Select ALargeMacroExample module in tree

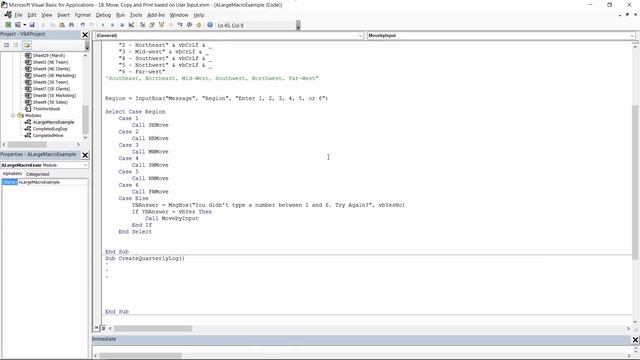[53, 122]
